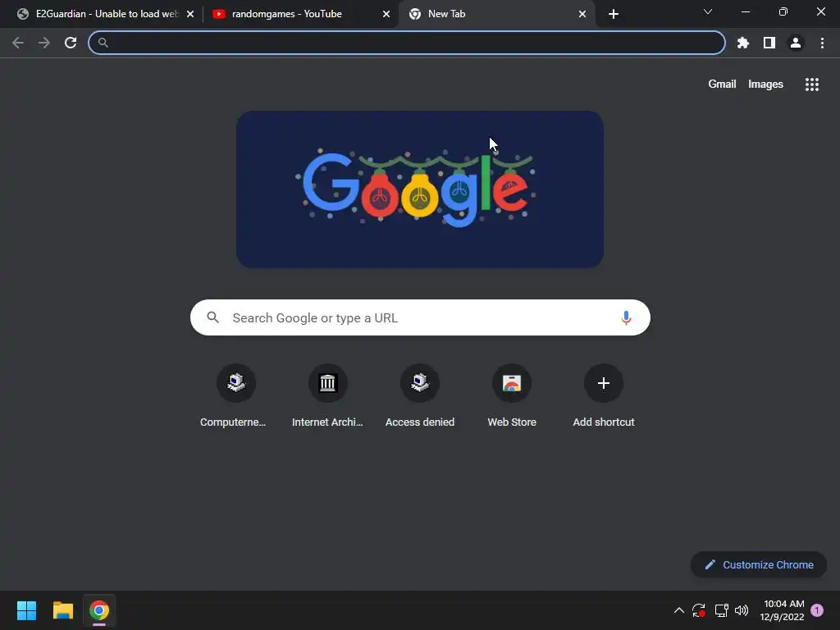Open the Chrome three-dot menu
Viewport: 840px width, 630px height.
coord(822,43)
